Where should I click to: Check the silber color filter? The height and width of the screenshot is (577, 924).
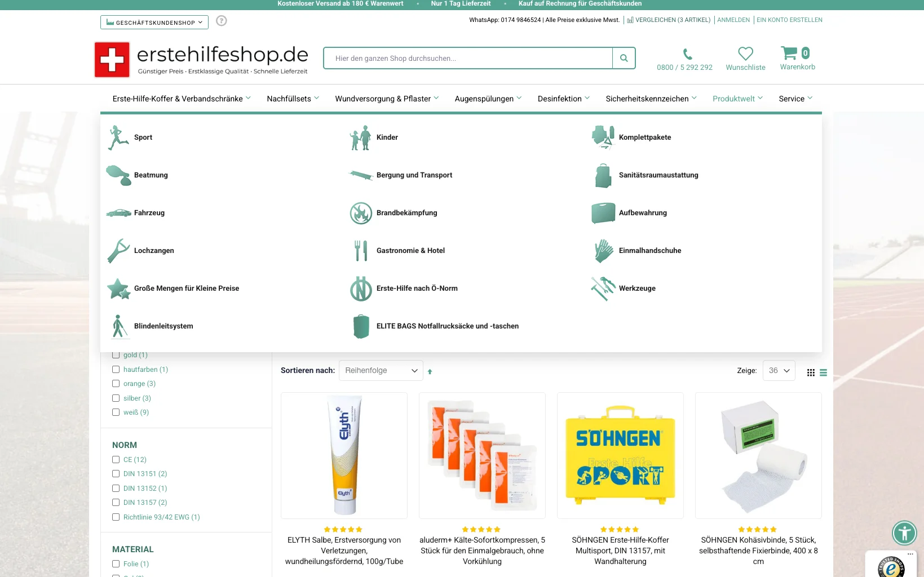click(x=116, y=398)
